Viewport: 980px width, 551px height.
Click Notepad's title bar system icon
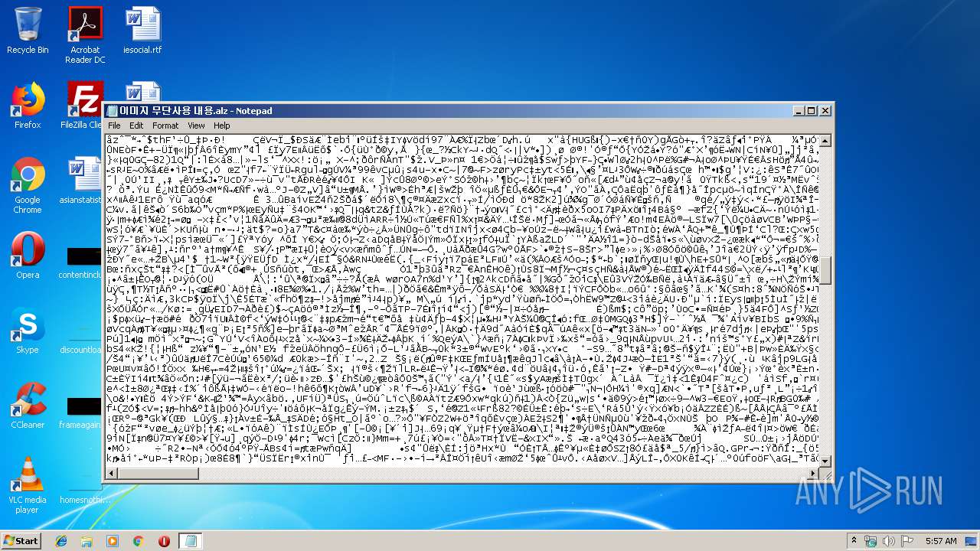point(113,111)
